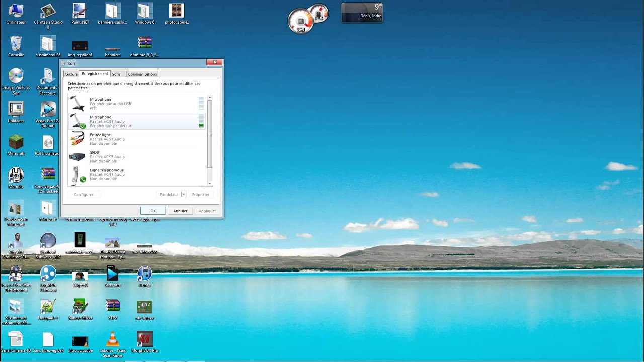Image resolution: width=644 pixels, height=362 pixels.
Task: Select the USB audio Microphone device
Action: tap(137, 104)
